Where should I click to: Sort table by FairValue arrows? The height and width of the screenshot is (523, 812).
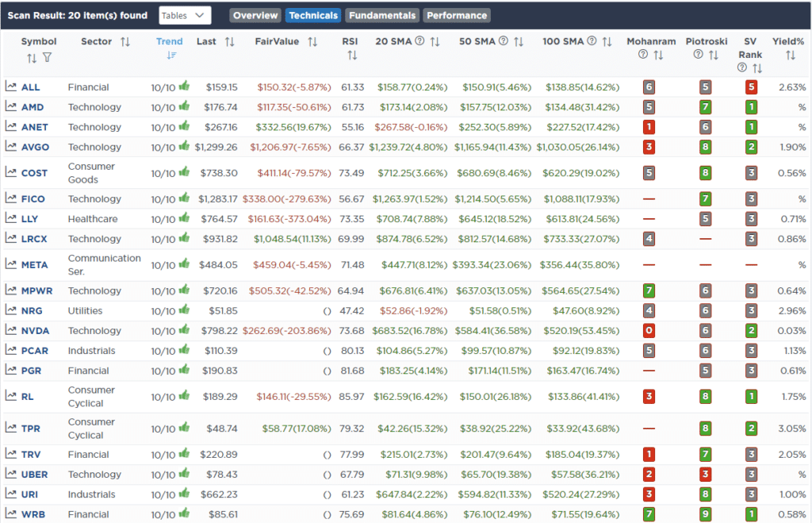pos(312,41)
